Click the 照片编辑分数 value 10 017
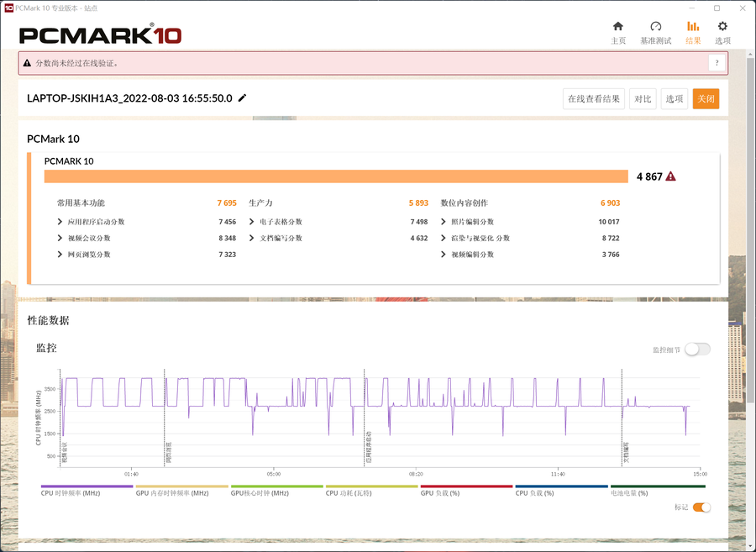The image size is (756, 552). click(609, 222)
